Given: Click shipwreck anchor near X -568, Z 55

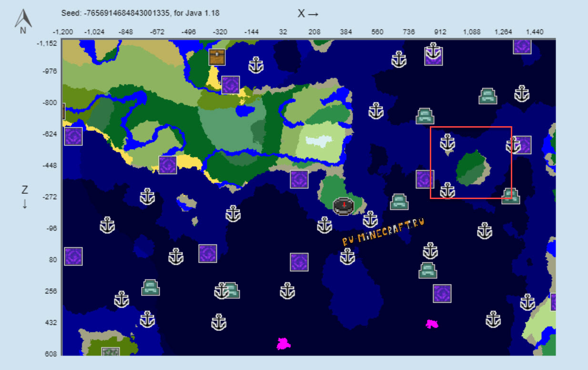Looking at the screenshot, I should pyautogui.click(x=176, y=256).
